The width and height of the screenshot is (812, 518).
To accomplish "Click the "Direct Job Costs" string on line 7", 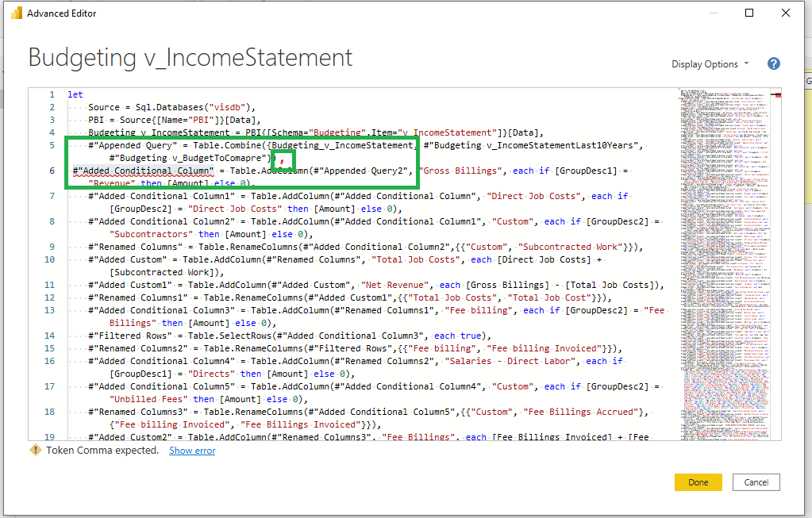I will point(533,196).
